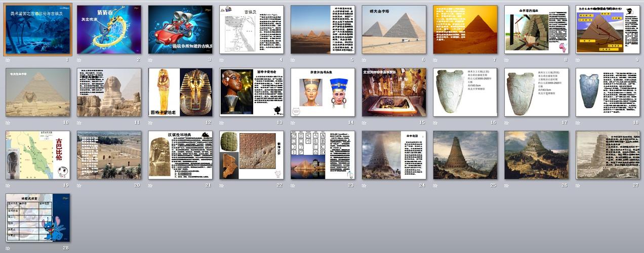Preview transition using star below slide 7
The width and height of the screenshot is (644, 253).
(x=435, y=60)
